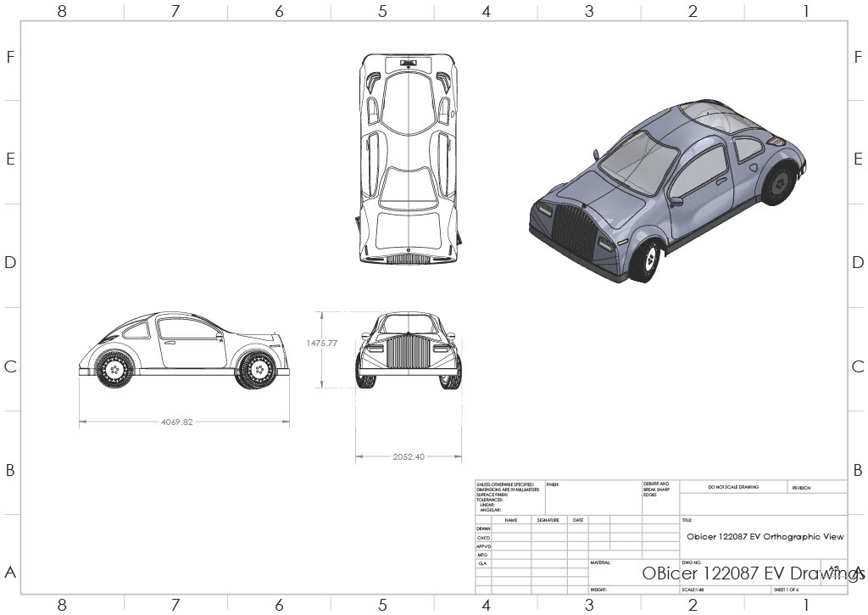Click the LINEAR: tolerance label
The image size is (868, 615).
487,505
